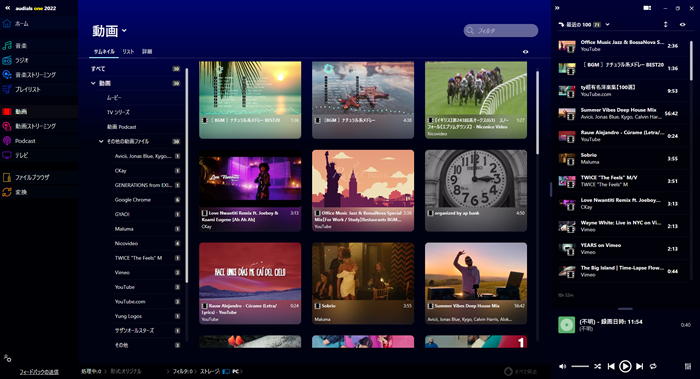Toggle shuffle in the player bar
The height and width of the screenshot is (379, 700).
pyautogui.click(x=597, y=366)
